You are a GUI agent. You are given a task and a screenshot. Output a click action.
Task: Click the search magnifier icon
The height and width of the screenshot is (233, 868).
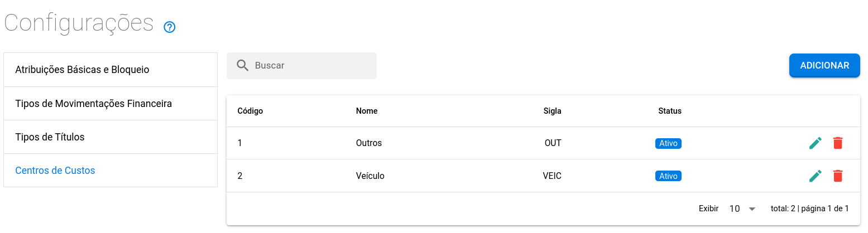pos(242,66)
